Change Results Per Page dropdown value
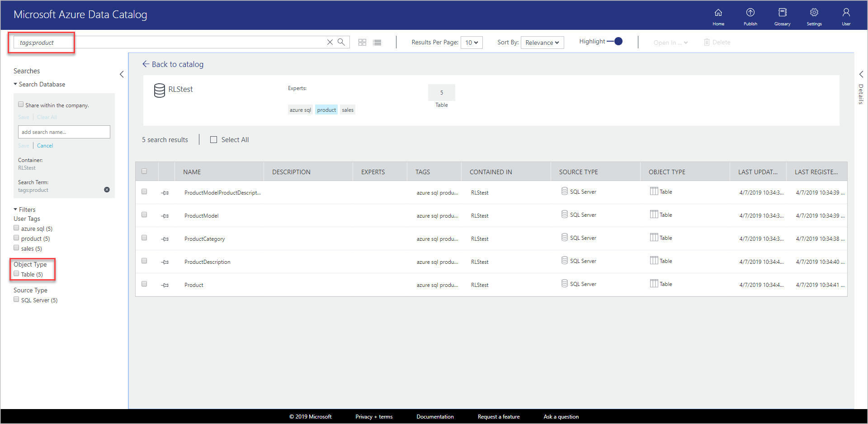Image resolution: width=868 pixels, height=424 pixels. [472, 42]
